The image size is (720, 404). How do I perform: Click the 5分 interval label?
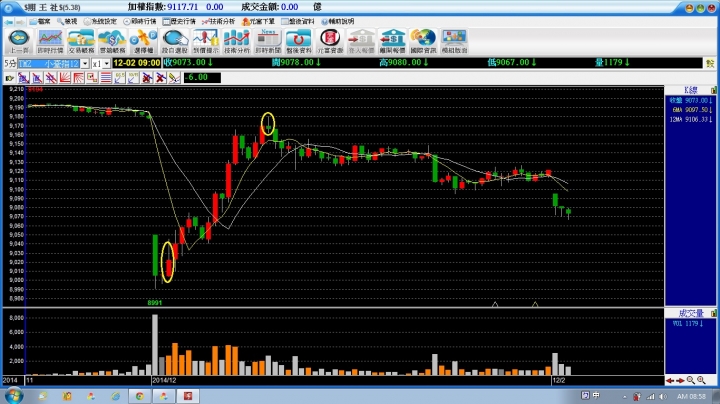click(10, 63)
